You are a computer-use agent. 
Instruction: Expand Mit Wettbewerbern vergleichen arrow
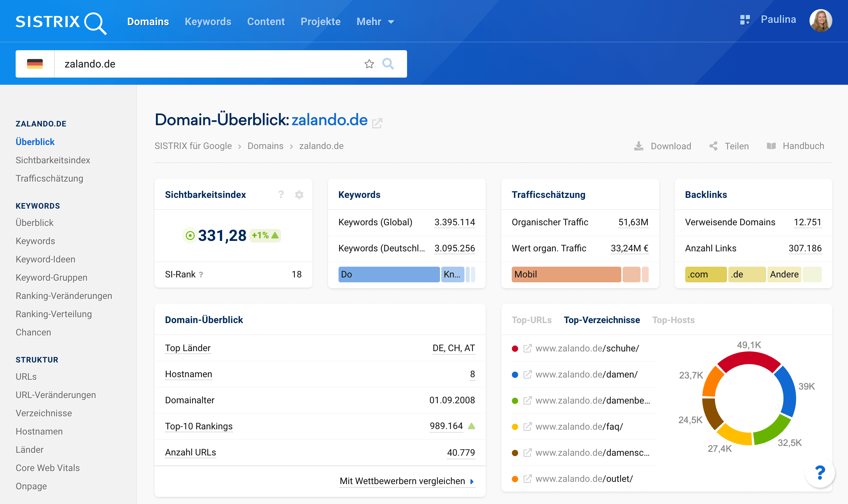(472, 481)
